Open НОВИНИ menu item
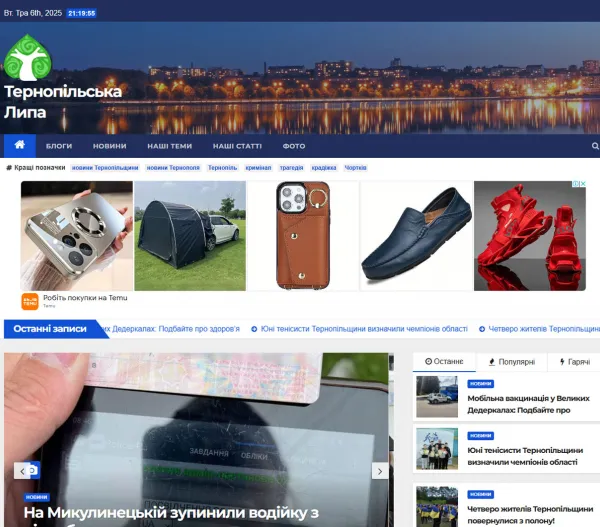Screen dimensions: 600x527 click(109, 146)
